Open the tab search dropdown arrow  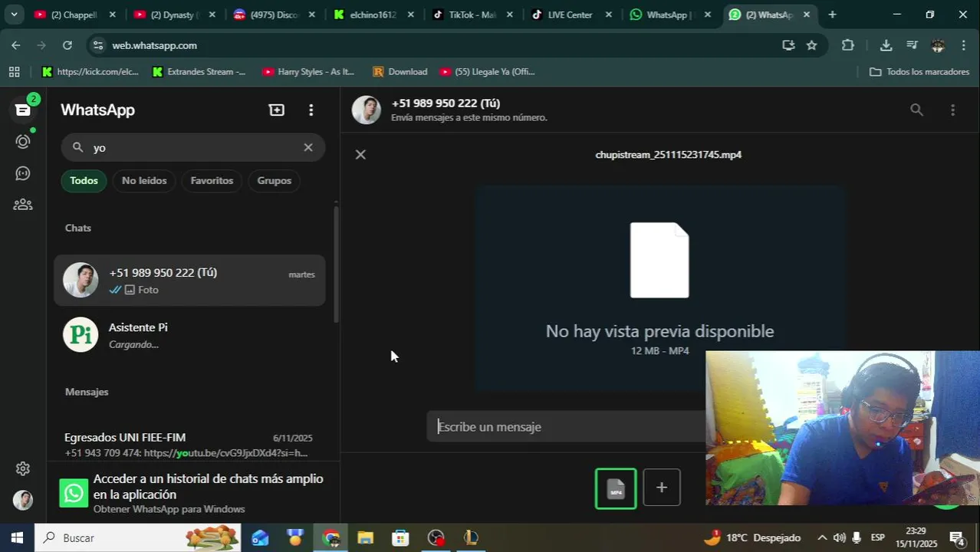coord(13,15)
